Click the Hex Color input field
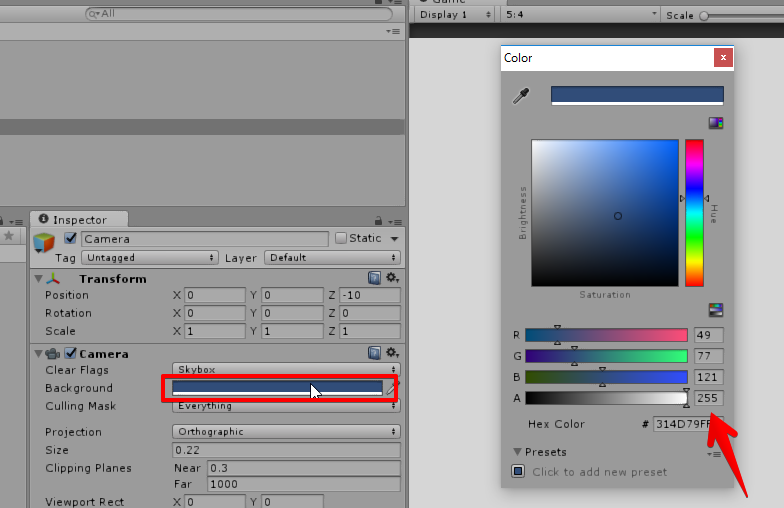 688,424
